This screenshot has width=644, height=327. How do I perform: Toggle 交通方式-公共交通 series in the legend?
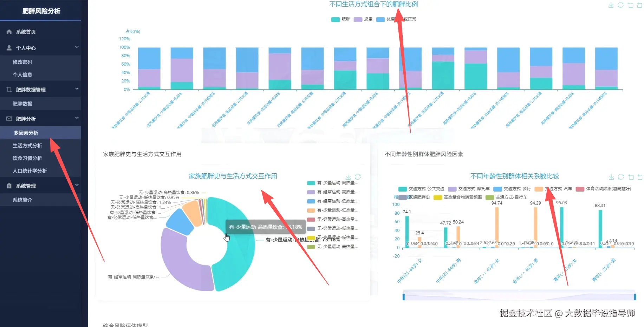click(x=421, y=189)
